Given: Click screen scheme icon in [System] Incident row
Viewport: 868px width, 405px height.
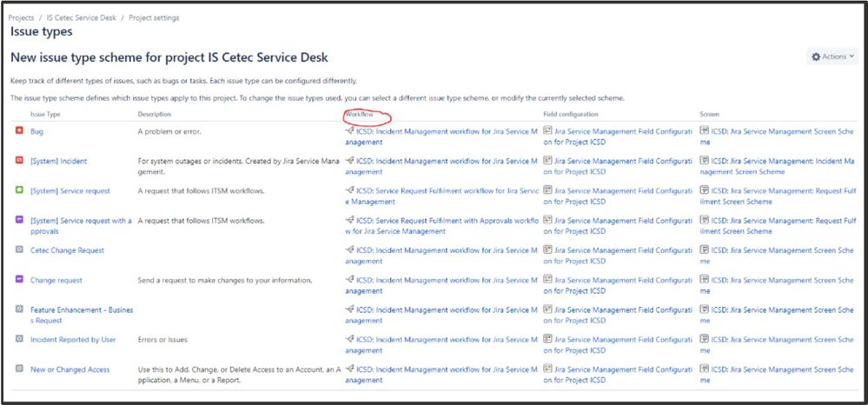Looking at the screenshot, I should (x=704, y=160).
